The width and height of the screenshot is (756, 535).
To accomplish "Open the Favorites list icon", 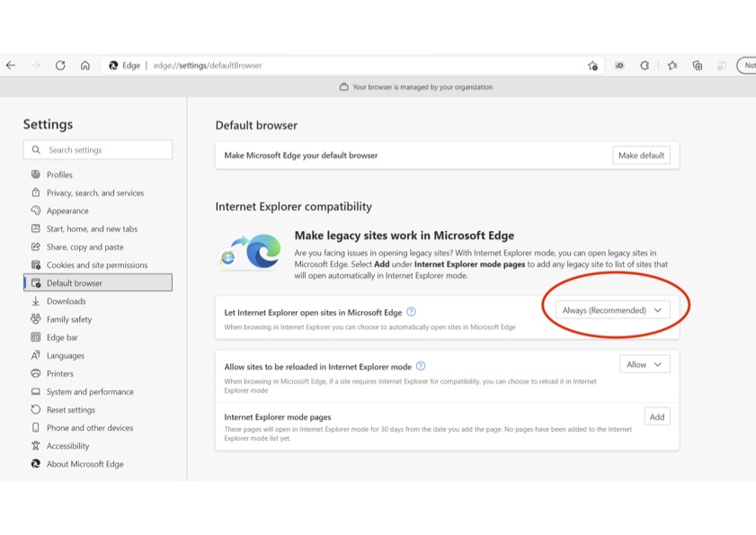I will click(672, 66).
